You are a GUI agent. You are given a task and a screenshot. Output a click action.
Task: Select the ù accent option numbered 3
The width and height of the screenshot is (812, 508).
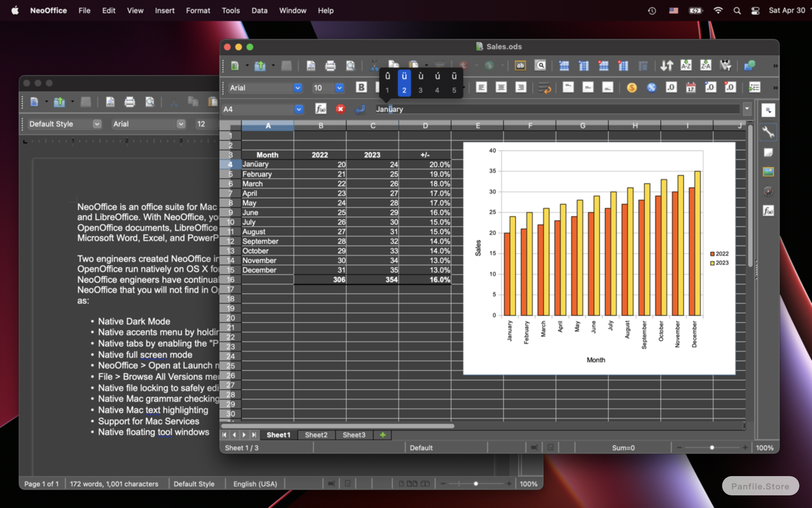pos(421,83)
